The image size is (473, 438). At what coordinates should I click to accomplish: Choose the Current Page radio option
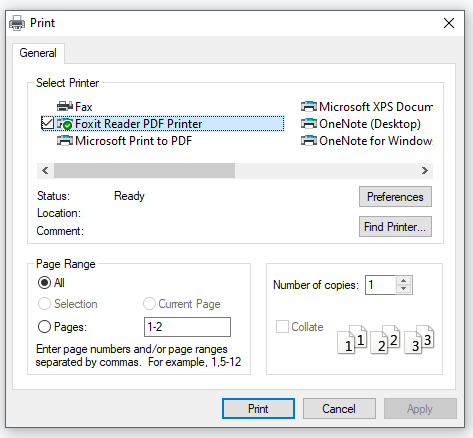point(149,304)
